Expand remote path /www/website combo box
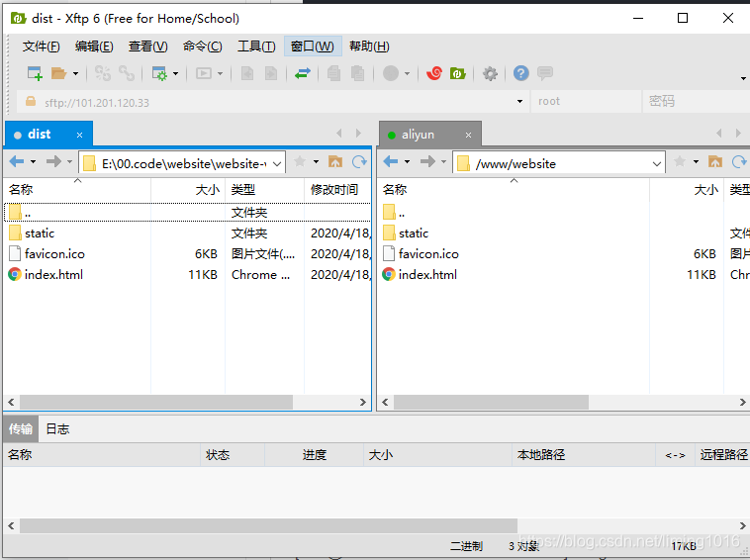The image size is (750, 560). click(657, 164)
